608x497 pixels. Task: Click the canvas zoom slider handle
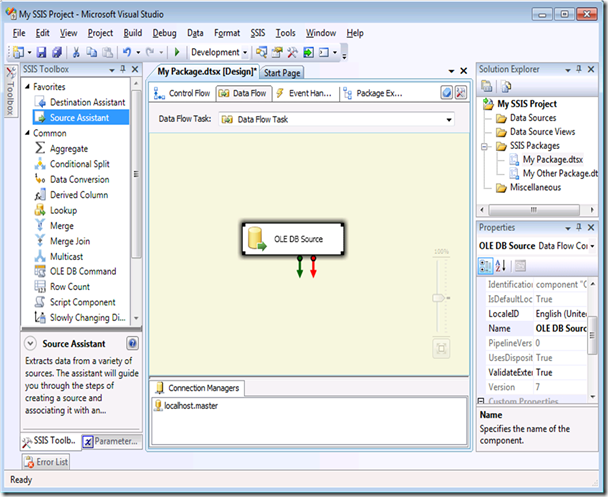(x=440, y=298)
